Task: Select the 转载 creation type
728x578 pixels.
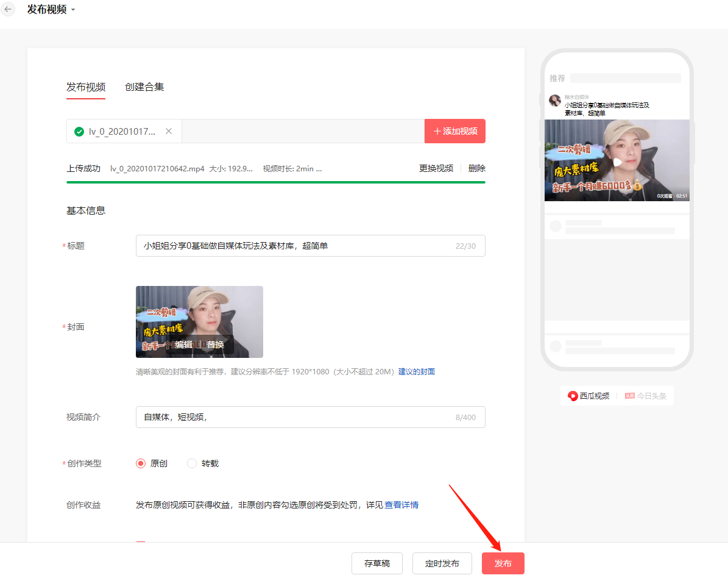Action: 191,463
